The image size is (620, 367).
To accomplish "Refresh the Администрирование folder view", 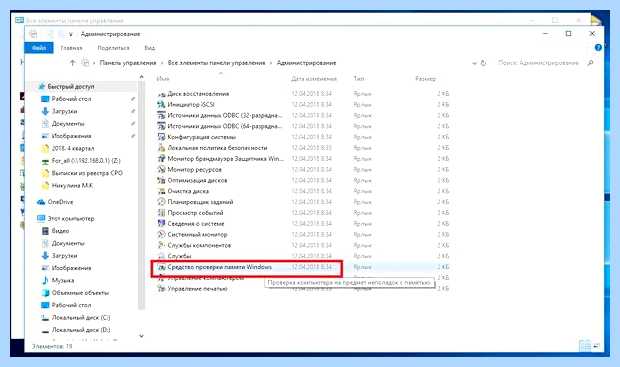I will click(483, 63).
